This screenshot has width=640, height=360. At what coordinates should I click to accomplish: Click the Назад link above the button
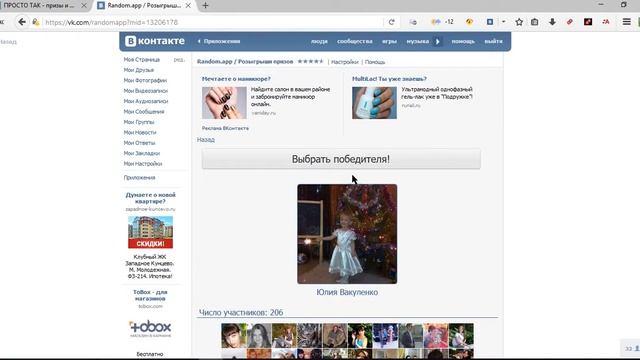[x=206, y=140]
